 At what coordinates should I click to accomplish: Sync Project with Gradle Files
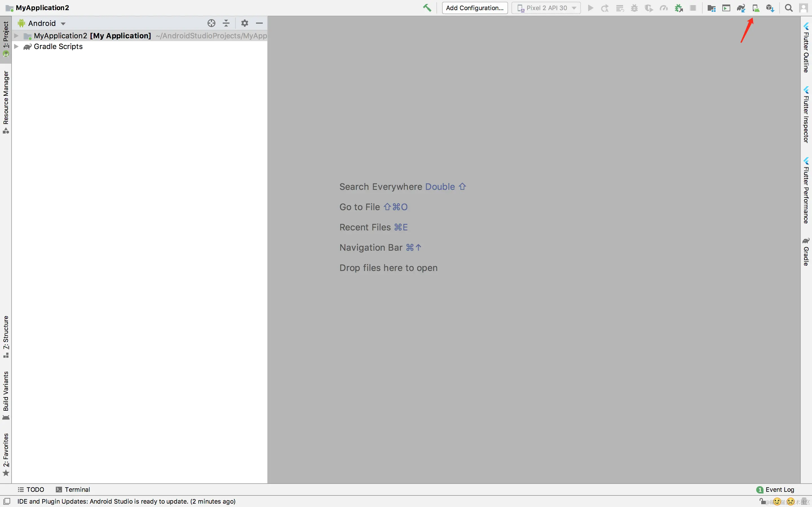[x=741, y=8]
